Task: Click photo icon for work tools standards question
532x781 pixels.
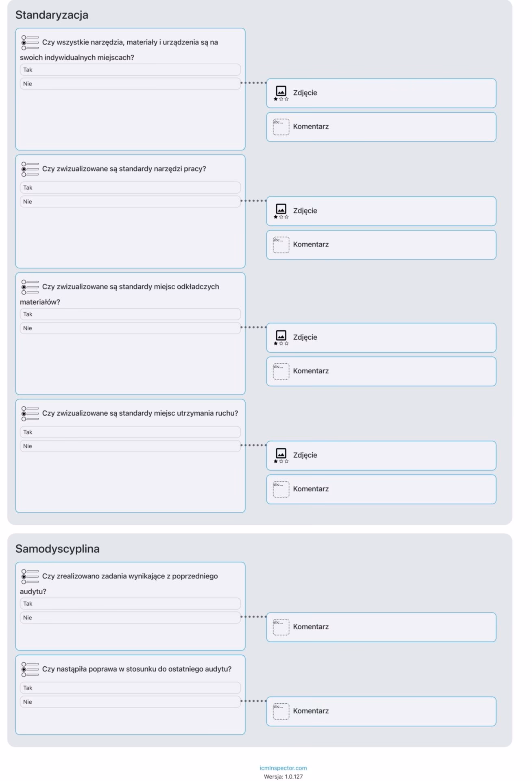Action: tap(281, 210)
